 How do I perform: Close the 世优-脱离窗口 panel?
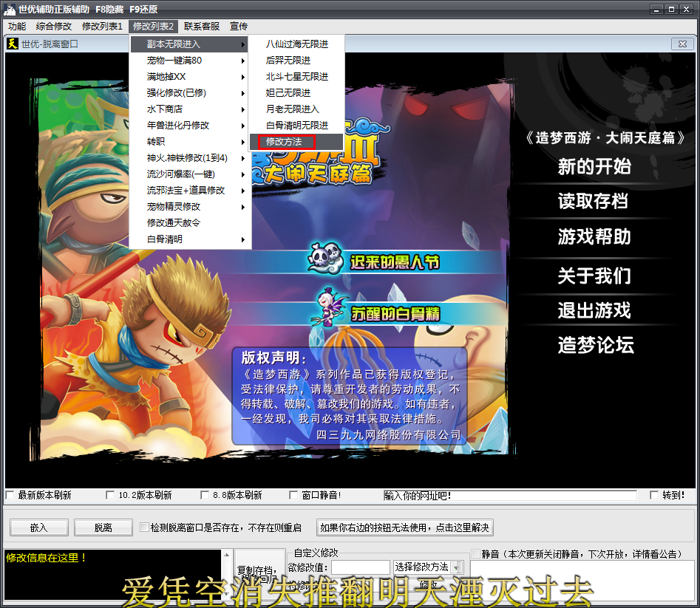click(x=682, y=44)
